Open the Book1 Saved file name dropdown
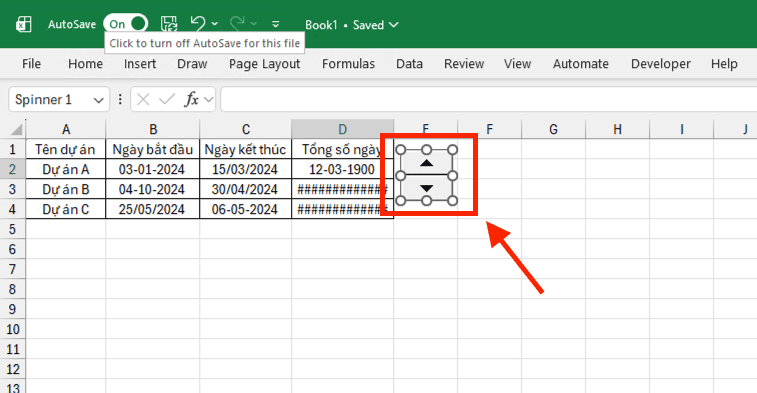The image size is (757, 393). click(352, 25)
